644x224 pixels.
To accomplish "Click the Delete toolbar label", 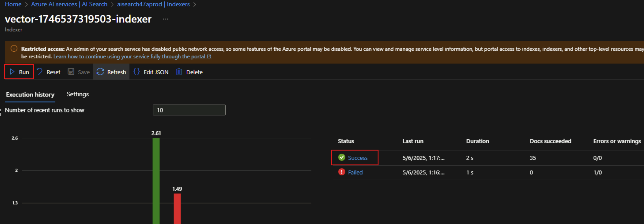I will coord(194,72).
